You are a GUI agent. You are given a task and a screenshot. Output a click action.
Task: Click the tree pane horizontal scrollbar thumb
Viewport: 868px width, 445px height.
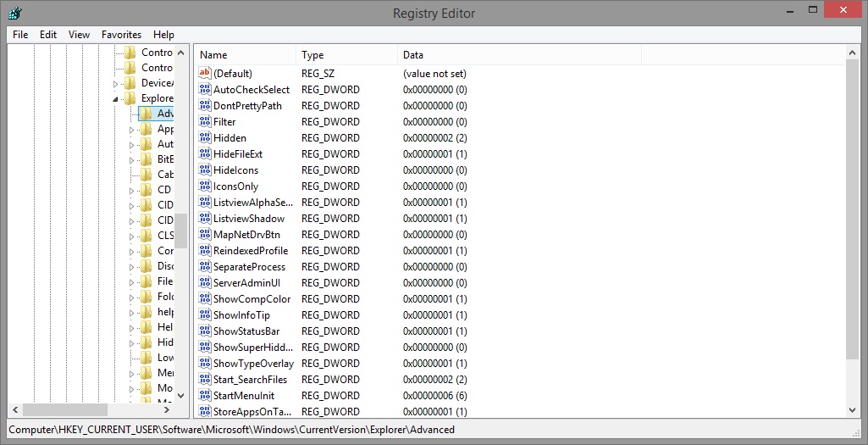pos(64,410)
